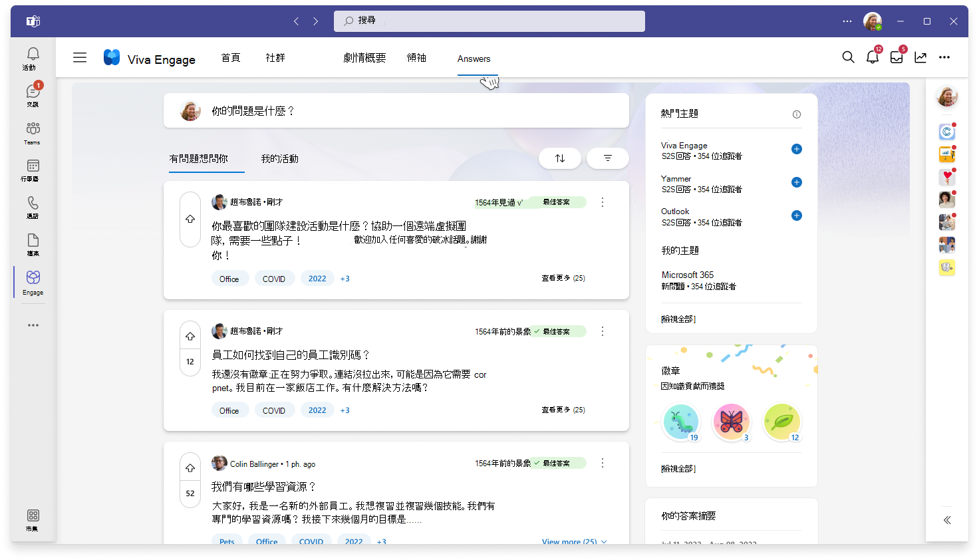Open more options on Colin Ballinger's post
Image resolution: width=979 pixels, height=560 pixels.
pos(603,463)
